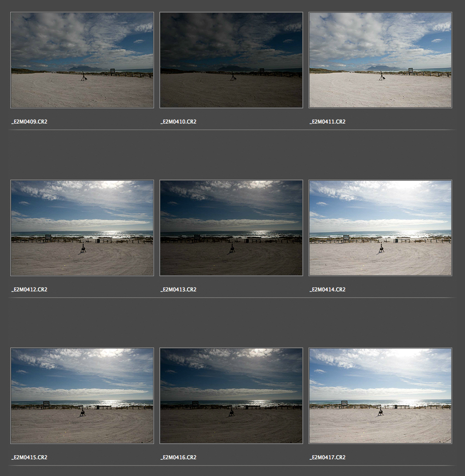The width and height of the screenshot is (465, 476).
Task: Click the divider line under _E2M0413.CR2 label
Action: pos(231,298)
